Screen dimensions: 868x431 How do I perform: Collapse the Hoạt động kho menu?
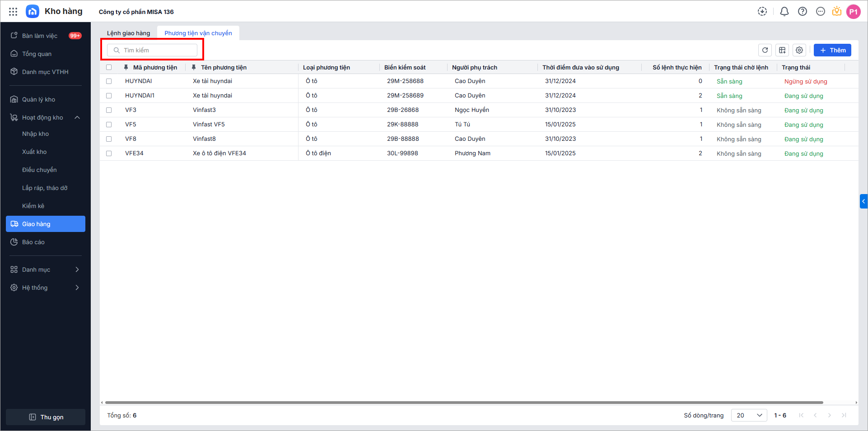pos(77,117)
